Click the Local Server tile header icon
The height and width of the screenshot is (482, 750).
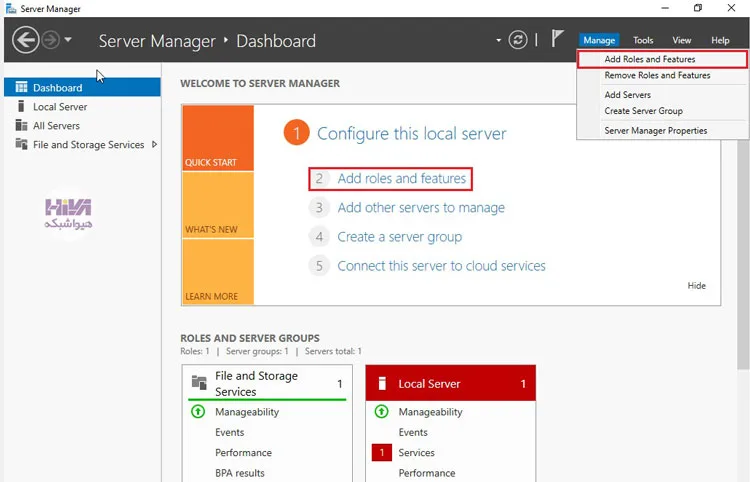(x=382, y=383)
